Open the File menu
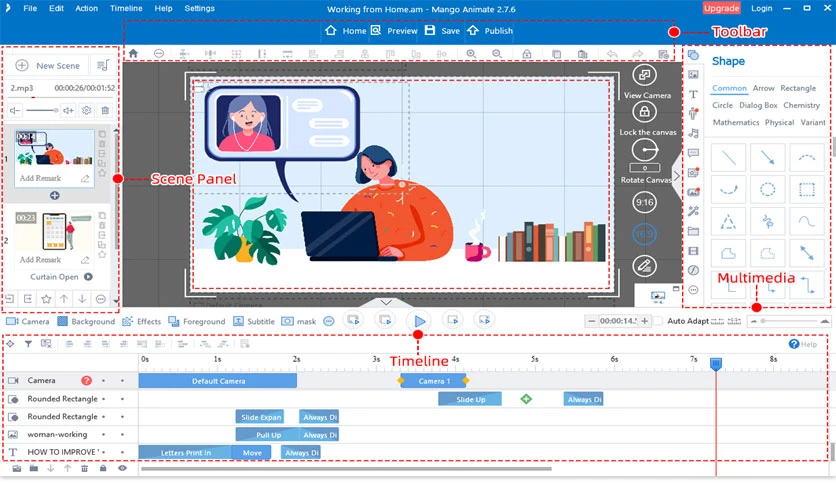The height and width of the screenshot is (484, 836). [x=30, y=8]
